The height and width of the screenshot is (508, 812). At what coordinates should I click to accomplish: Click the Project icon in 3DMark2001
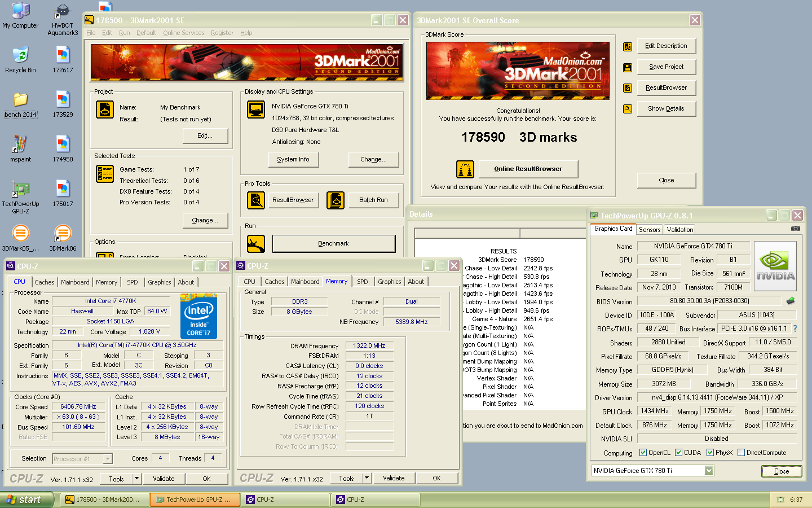105,110
